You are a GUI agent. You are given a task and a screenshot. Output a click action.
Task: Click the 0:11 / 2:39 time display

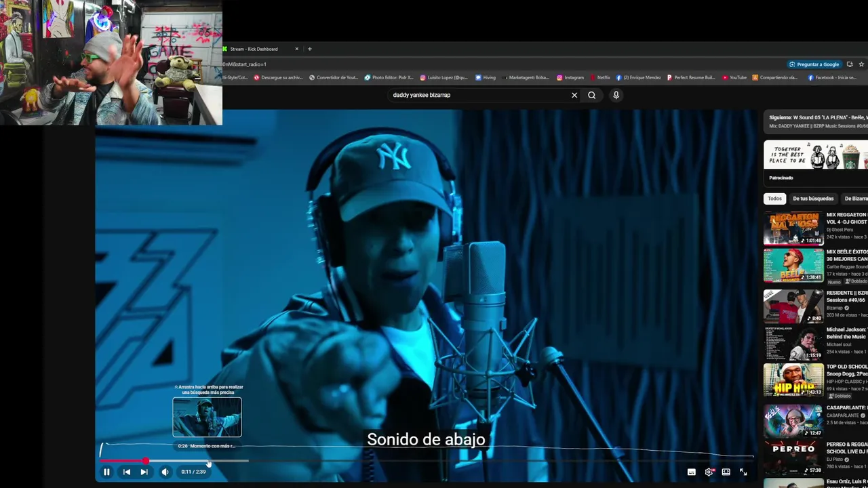[x=193, y=472]
